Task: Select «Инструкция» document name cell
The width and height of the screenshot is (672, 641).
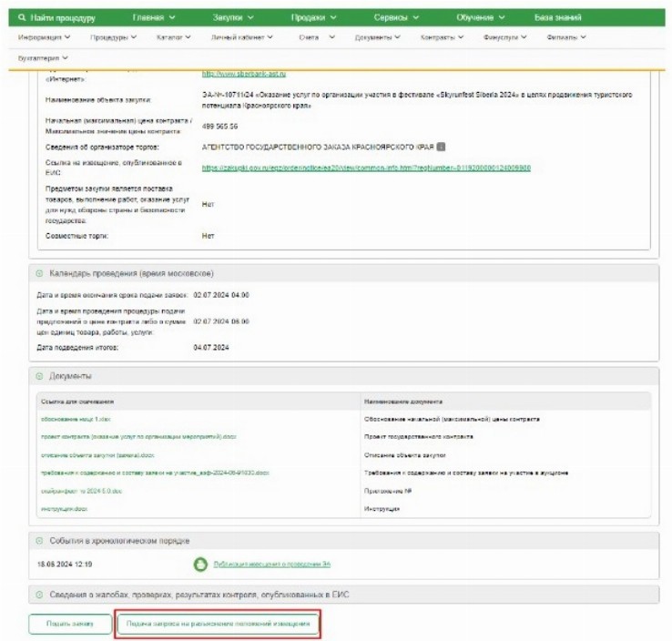Action: [382, 509]
